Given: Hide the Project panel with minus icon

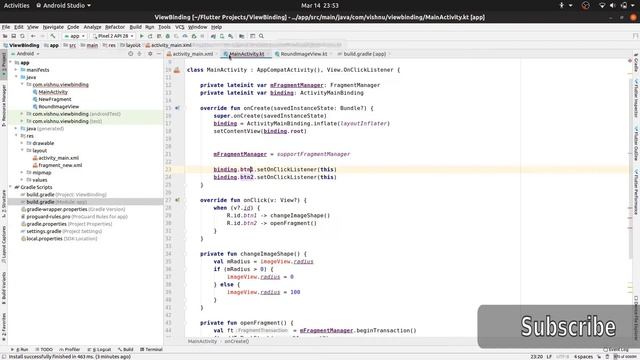Looking at the screenshot, I should tap(159, 53).
